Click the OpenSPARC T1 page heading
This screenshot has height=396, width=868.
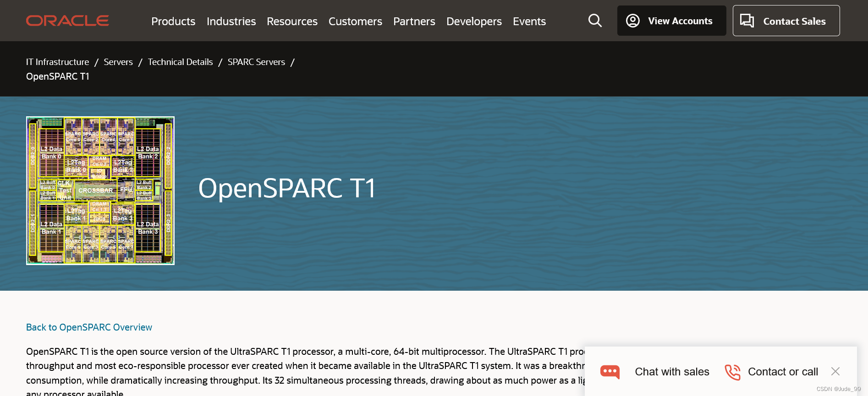click(x=287, y=188)
